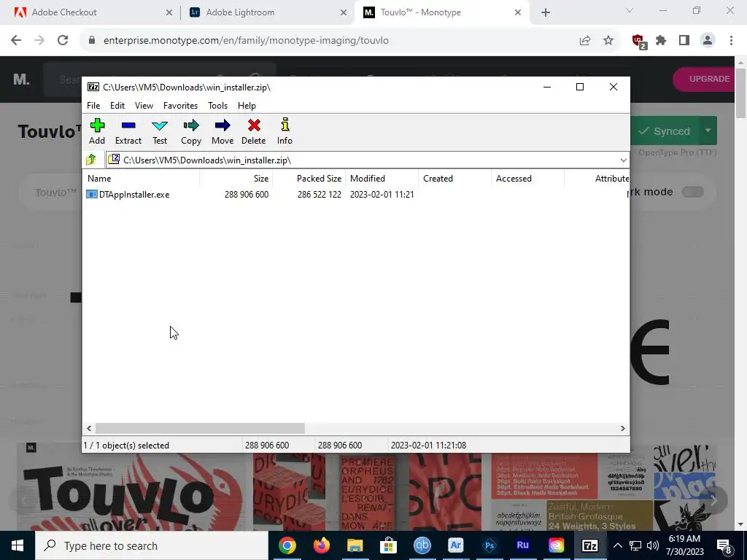
Task: Open the Edit menu
Action: pyautogui.click(x=117, y=106)
